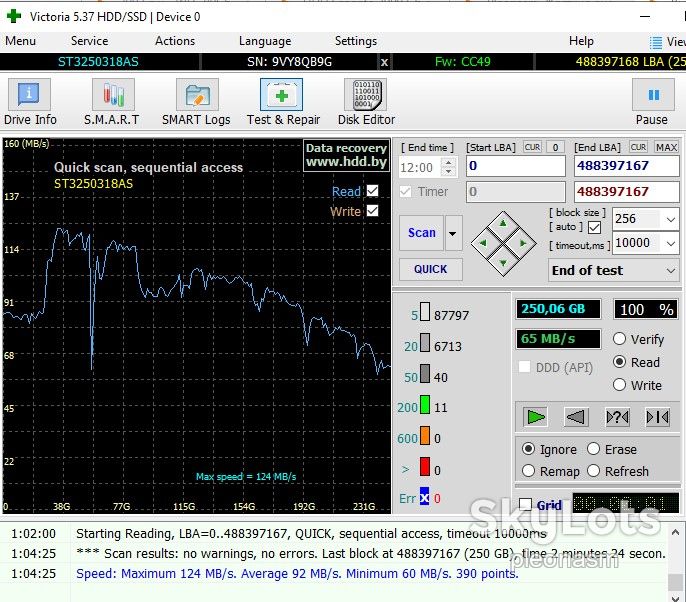Click the green Victoria cross app icon

pos(14,16)
